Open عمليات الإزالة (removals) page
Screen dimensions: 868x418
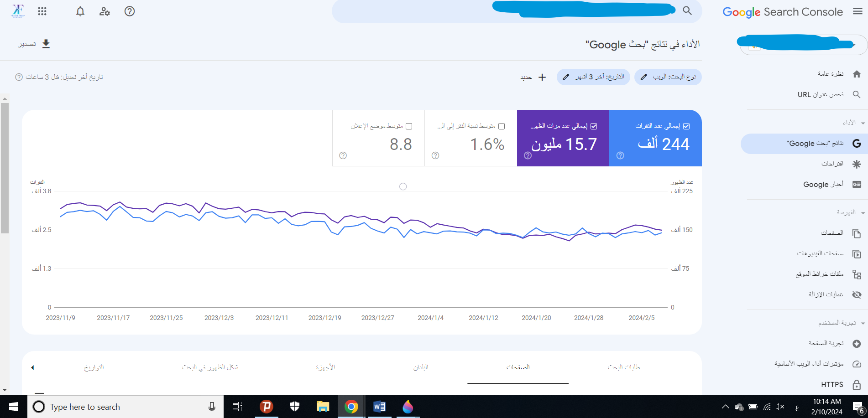click(x=825, y=294)
